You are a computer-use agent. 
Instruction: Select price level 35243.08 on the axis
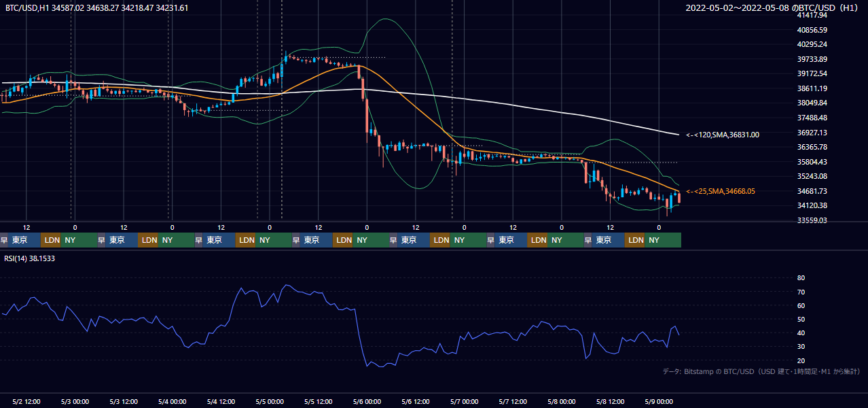click(x=812, y=176)
